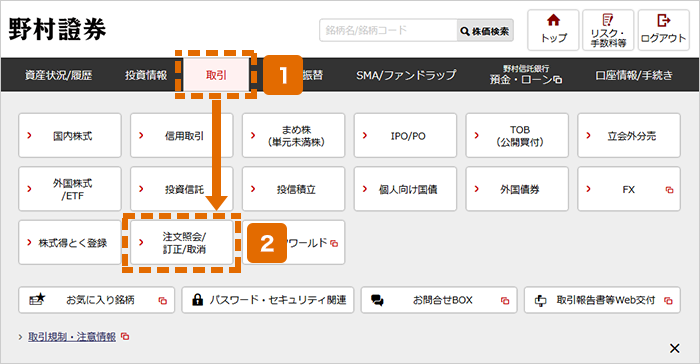This screenshot has width=700, height=364.
Task: Click the external-window icon on FX
Action: pyautogui.click(x=669, y=190)
